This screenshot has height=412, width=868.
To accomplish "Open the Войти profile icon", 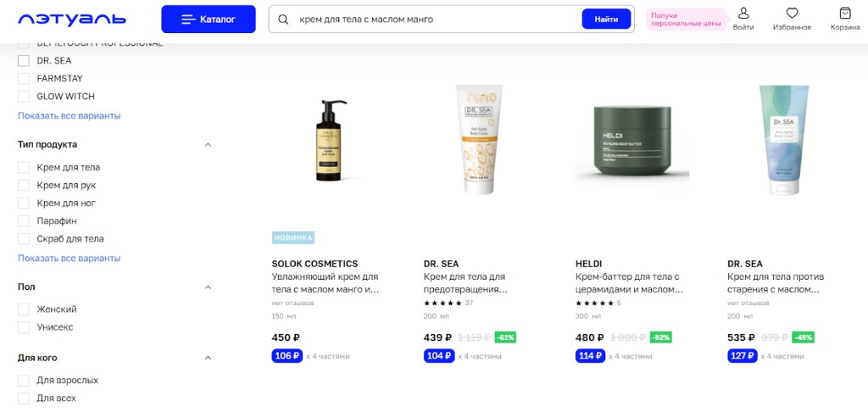I will [743, 13].
